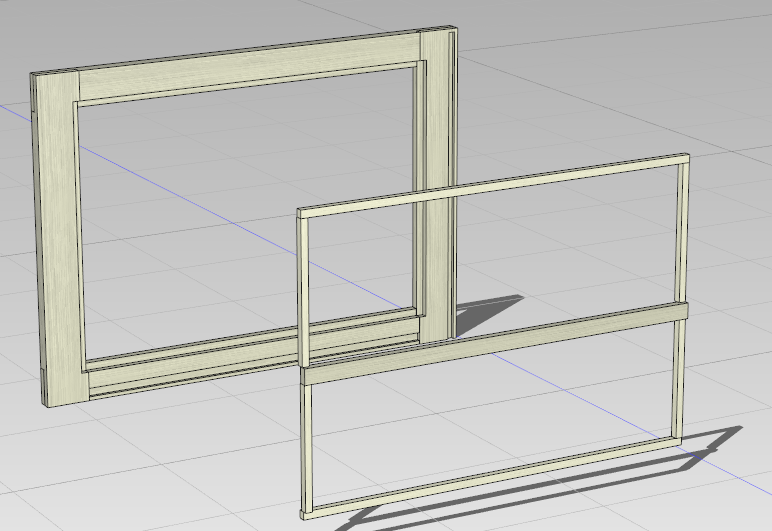Select the large frame's top horizontal beam

(x=250, y=66)
